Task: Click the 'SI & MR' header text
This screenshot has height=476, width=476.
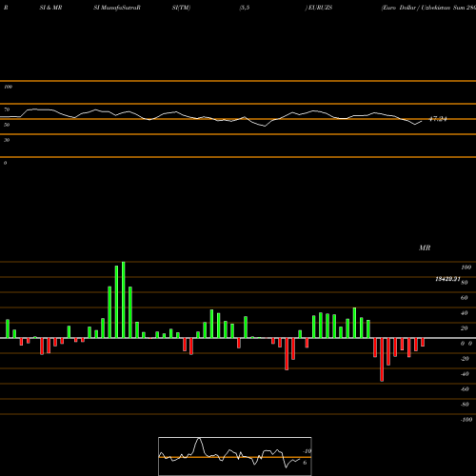Action: point(50,8)
